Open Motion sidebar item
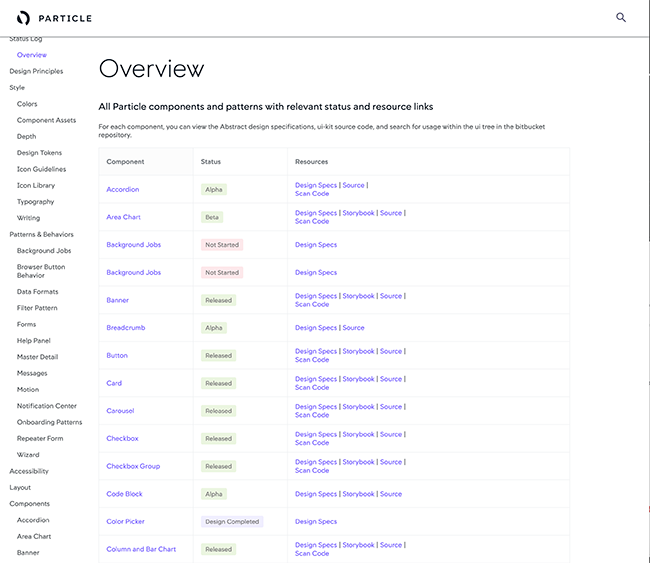 pos(28,389)
